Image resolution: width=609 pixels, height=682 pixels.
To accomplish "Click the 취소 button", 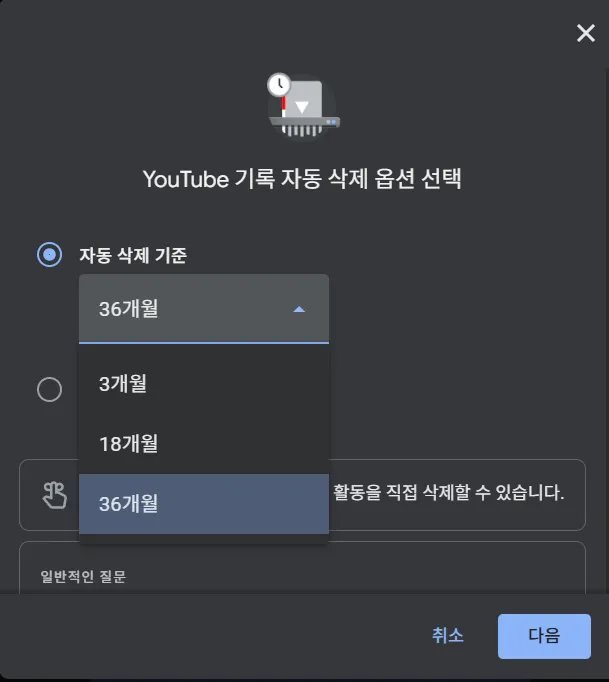I will (448, 636).
